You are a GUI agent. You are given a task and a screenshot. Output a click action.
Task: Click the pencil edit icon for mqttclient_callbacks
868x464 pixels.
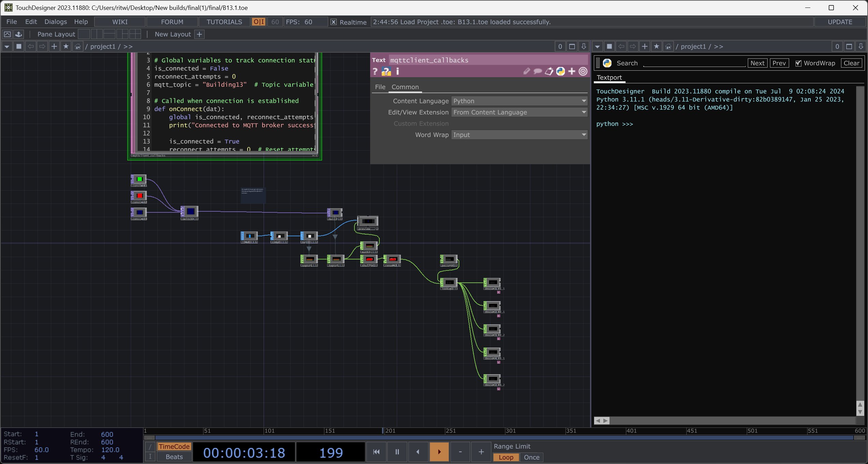coord(527,71)
